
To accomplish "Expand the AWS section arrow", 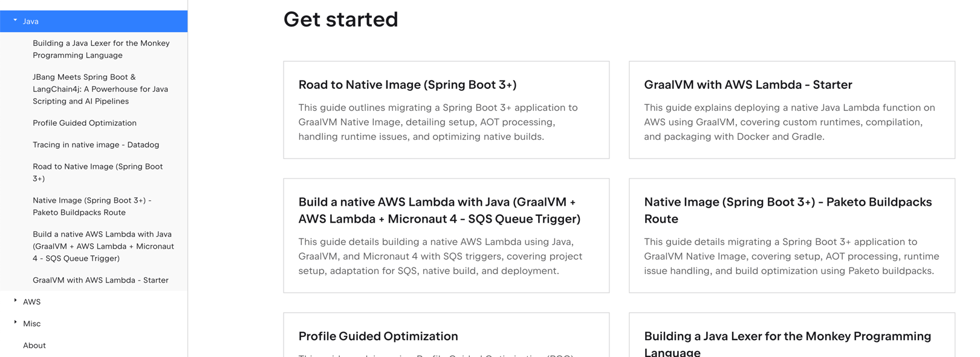I will point(15,301).
